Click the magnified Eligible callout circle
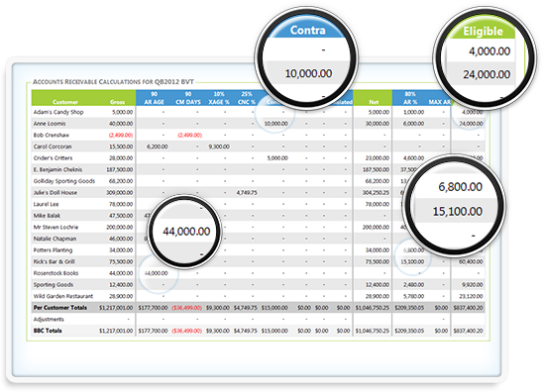This screenshot has height=392, width=543. click(x=485, y=58)
